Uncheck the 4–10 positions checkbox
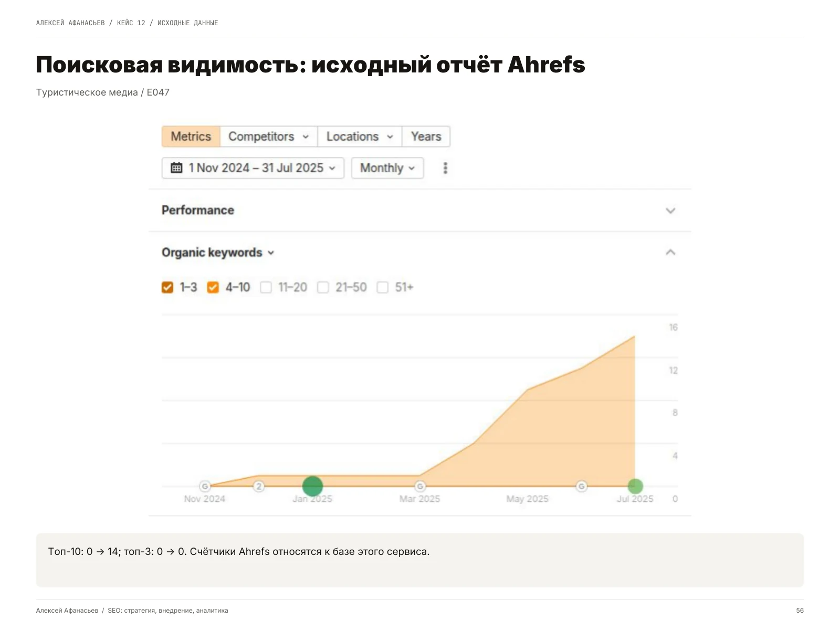 (213, 287)
